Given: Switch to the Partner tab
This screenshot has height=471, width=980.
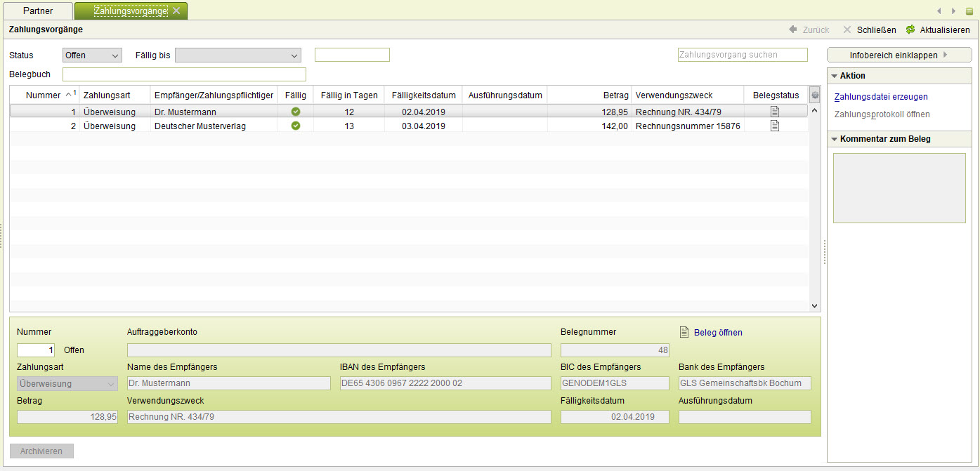Looking at the screenshot, I should click(38, 11).
